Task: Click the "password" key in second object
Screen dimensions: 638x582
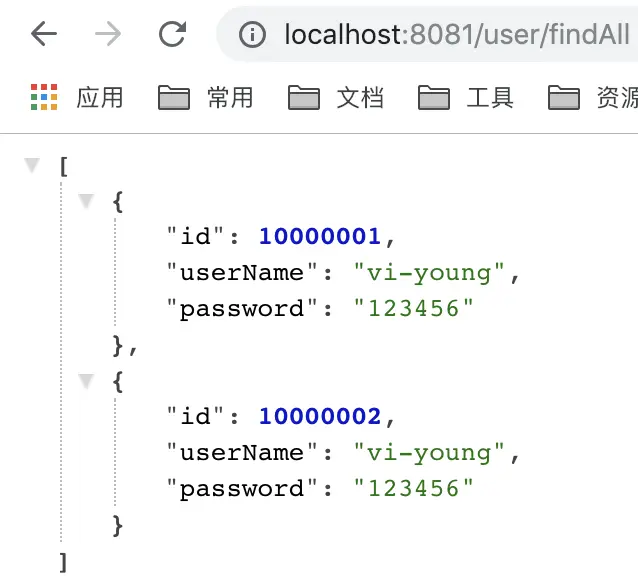Action: (242, 489)
